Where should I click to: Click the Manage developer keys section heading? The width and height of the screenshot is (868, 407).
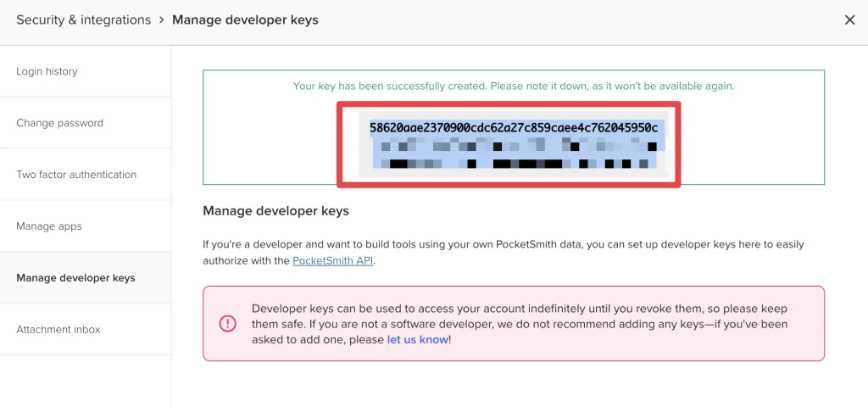point(275,210)
